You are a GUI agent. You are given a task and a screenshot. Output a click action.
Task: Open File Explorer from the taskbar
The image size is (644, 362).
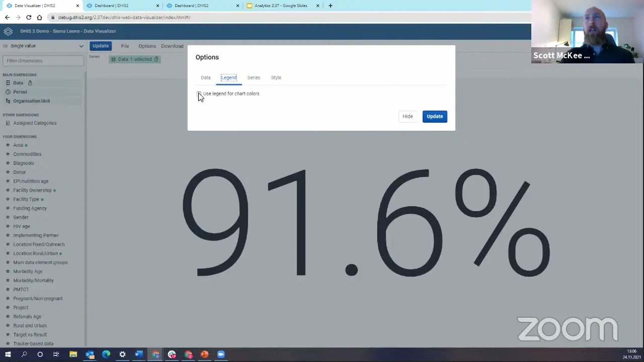(x=73, y=354)
